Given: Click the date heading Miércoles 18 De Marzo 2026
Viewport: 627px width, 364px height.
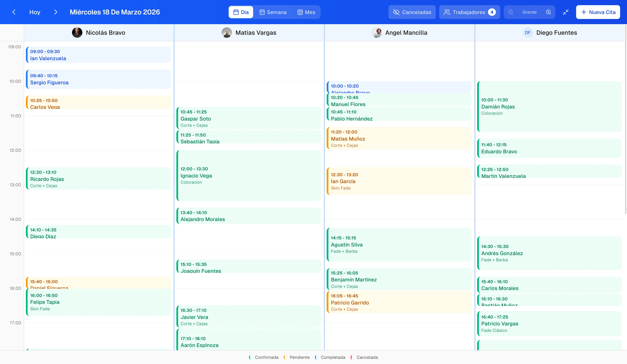Looking at the screenshot, I should point(115,12).
